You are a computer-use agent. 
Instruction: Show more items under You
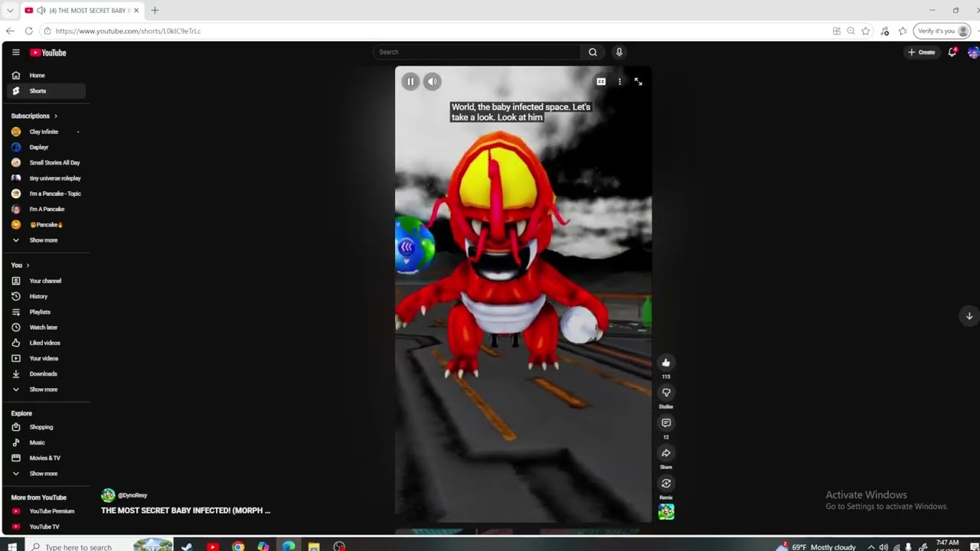tap(46, 390)
